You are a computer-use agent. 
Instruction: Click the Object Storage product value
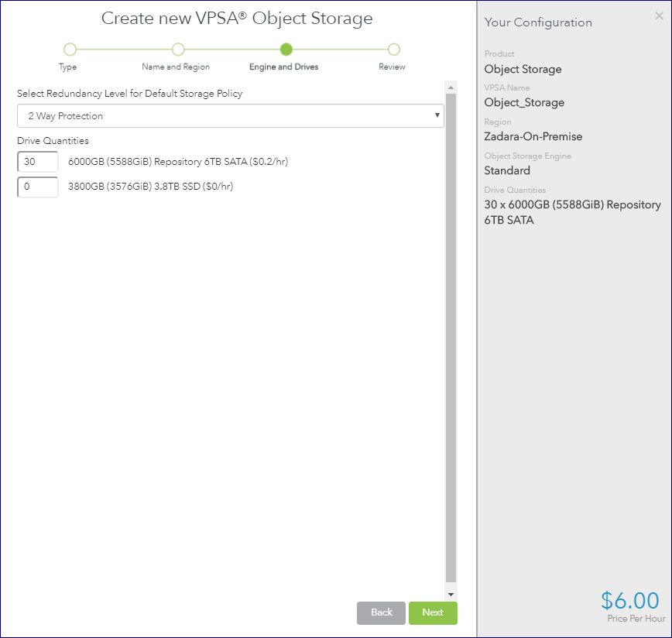pyautogui.click(x=523, y=69)
